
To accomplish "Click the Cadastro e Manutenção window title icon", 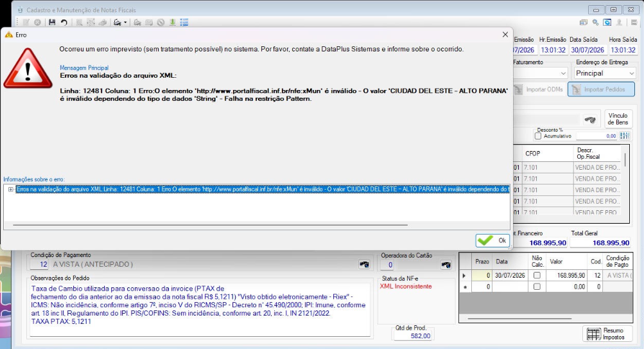I will pos(20,10).
